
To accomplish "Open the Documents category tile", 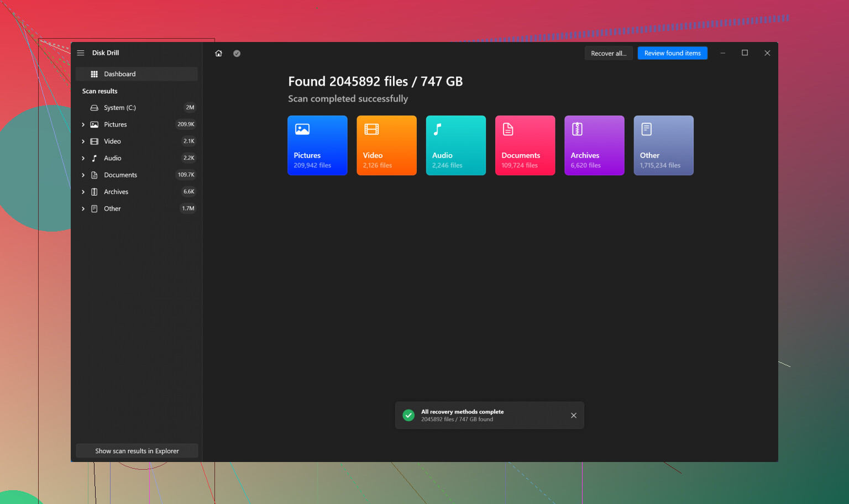I will pyautogui.click(x=525, y=145).
